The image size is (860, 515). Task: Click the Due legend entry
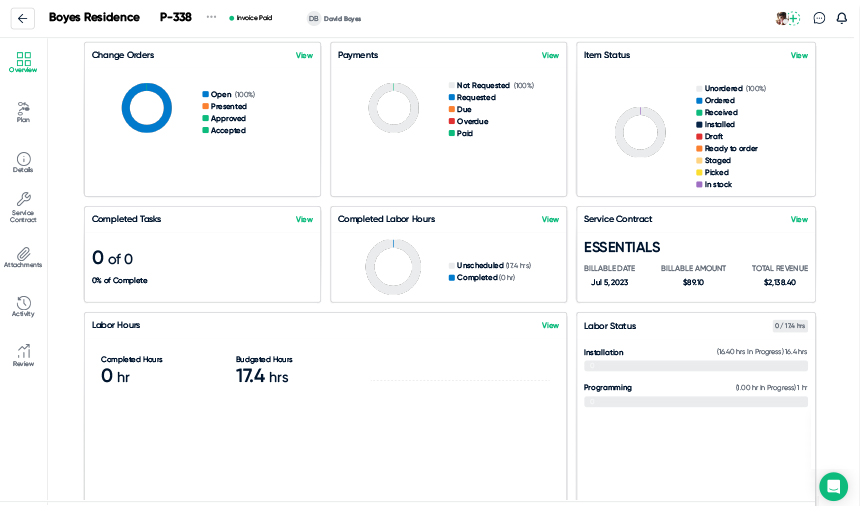pyautogui.click(x=460, y=110)
